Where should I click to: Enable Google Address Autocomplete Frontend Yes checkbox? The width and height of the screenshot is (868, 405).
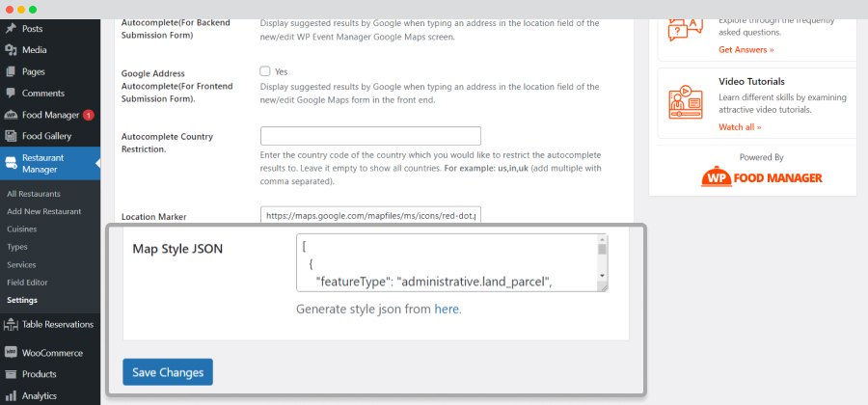(265, 71)
